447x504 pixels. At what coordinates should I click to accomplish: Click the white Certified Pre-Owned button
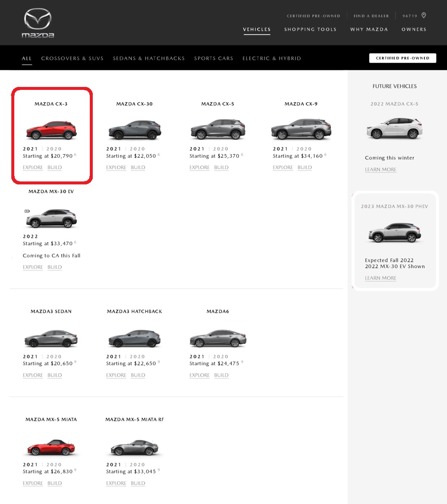click(x=403, y=58)
